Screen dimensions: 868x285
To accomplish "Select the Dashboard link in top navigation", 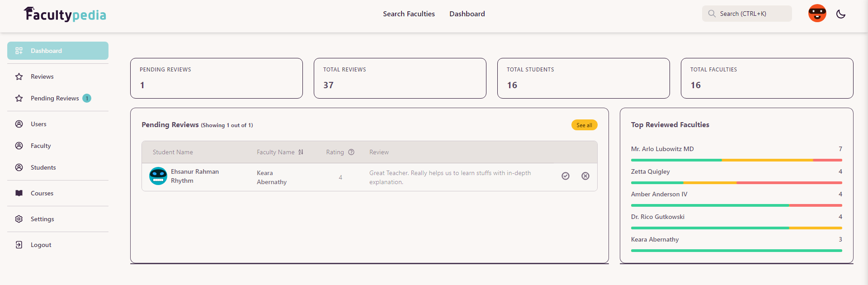I will tap(467, 14).
